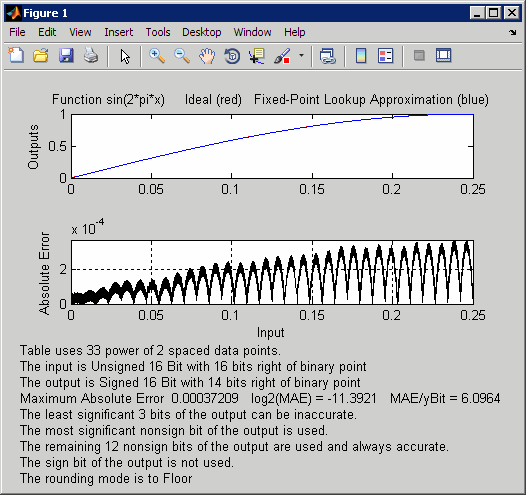Open the Tools menu
The height and width of the screenshot is (495, 526).
(x=158, y=32)
